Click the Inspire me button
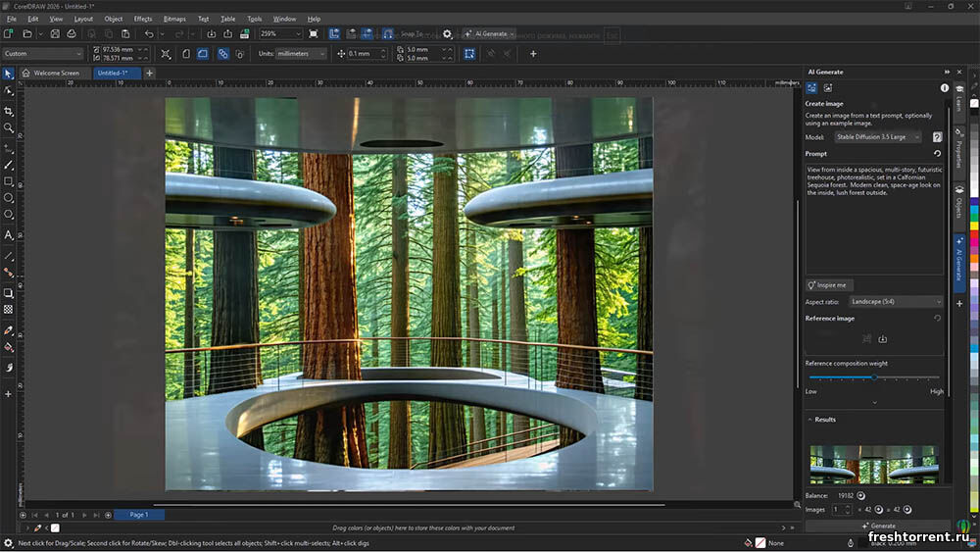Screen dimensions: 980x552 (829, 285)
